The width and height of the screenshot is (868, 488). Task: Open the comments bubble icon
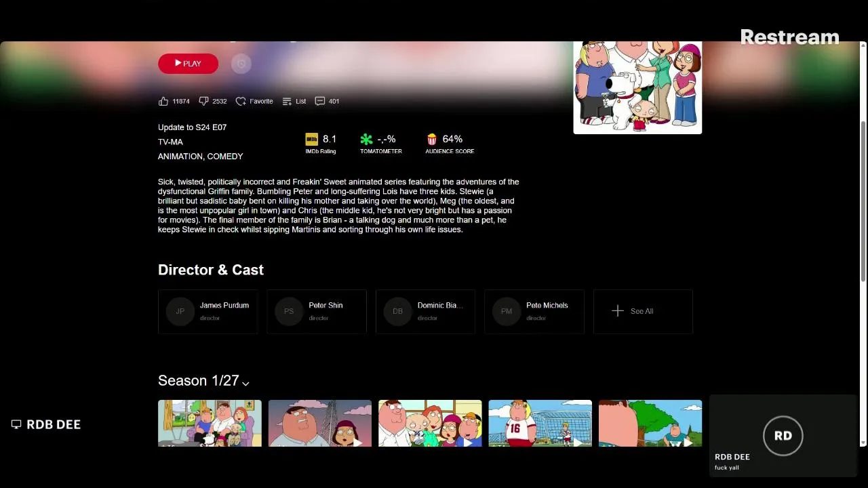point(320,101)
